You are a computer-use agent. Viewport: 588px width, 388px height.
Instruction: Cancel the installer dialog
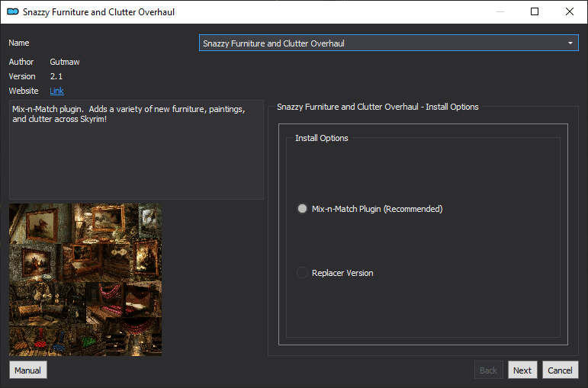coord(561,370)
